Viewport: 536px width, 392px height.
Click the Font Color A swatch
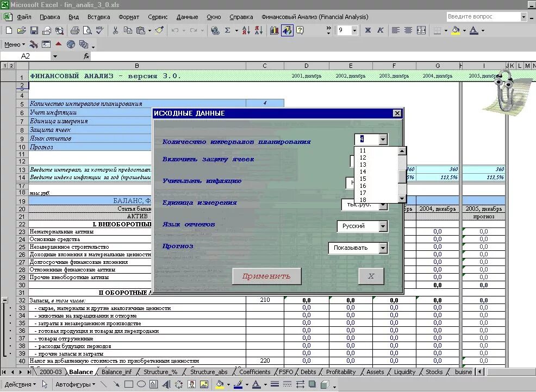(474, 30)
